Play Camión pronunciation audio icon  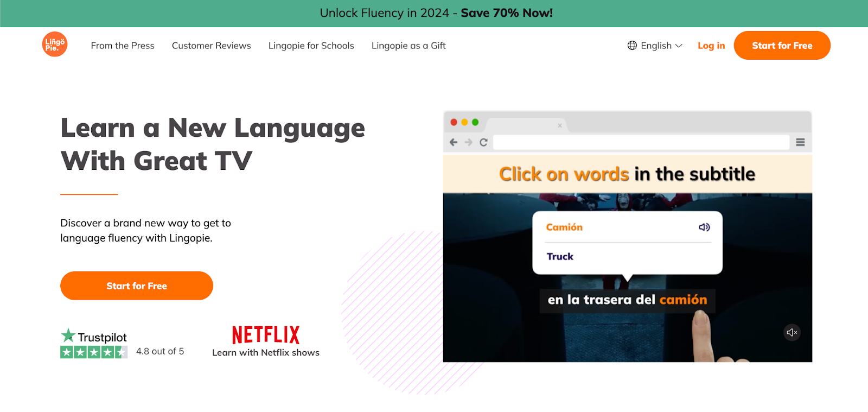(704, 227)
